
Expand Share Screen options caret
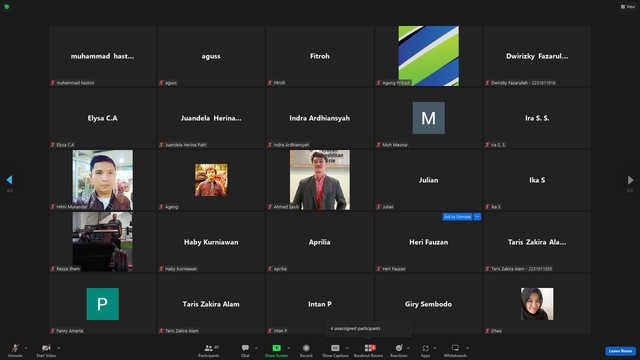click(x=289, y=348)
